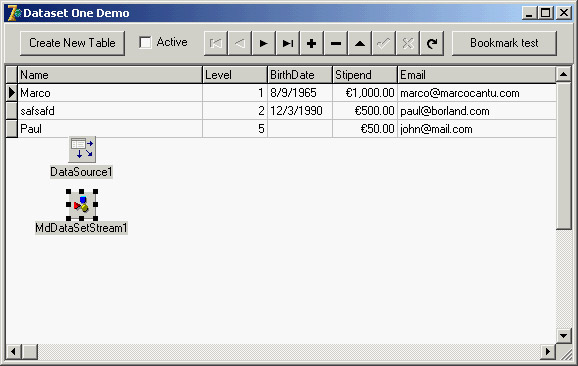Select the DataSource1 component icon
Image resolution: width=578 pixels, height=366 pixels.
pyautogui.click(x=82, y=149)
